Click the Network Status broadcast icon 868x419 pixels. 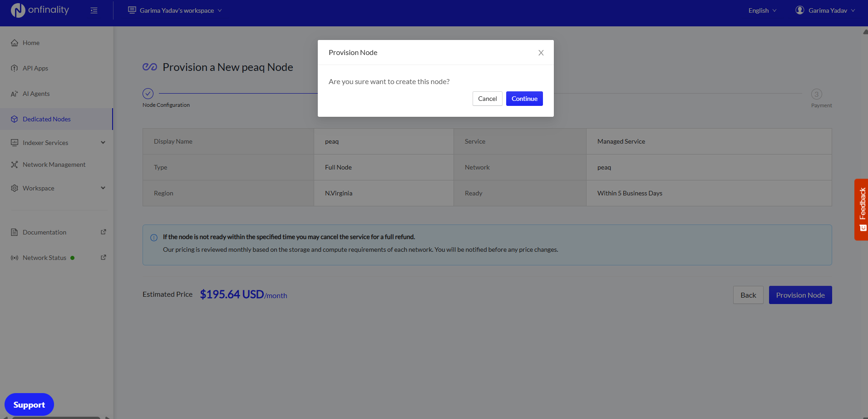tap(15, 258)
